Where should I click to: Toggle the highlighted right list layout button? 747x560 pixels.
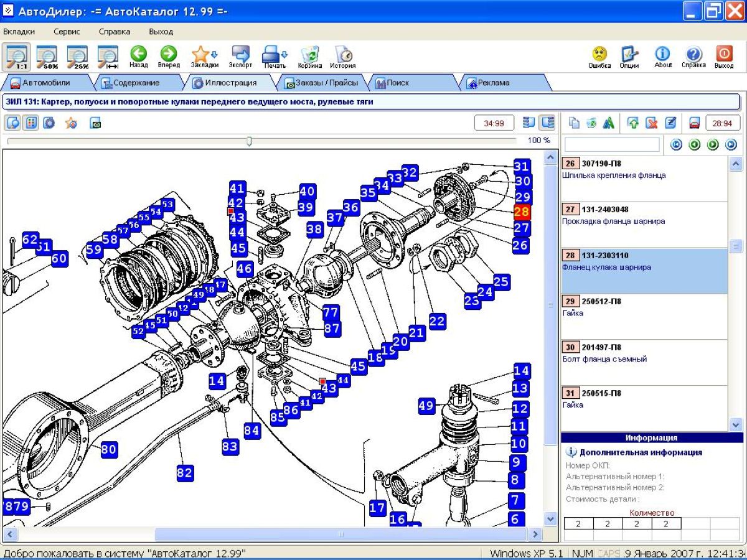(x=547, y=123)
